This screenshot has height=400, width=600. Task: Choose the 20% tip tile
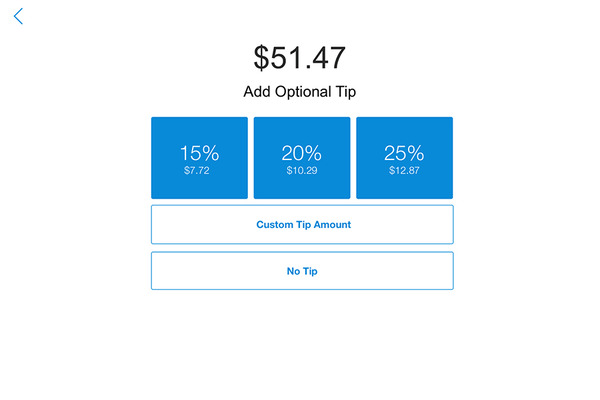(302, 158)
